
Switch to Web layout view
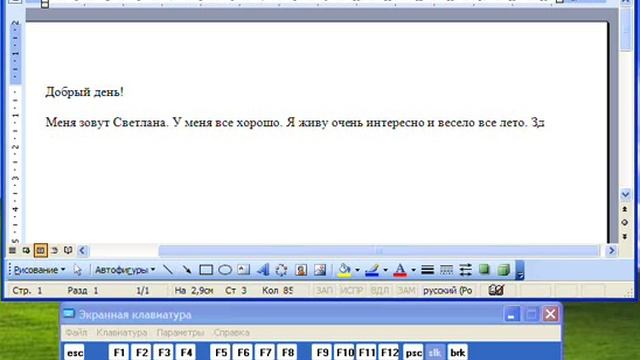(26, 250)
